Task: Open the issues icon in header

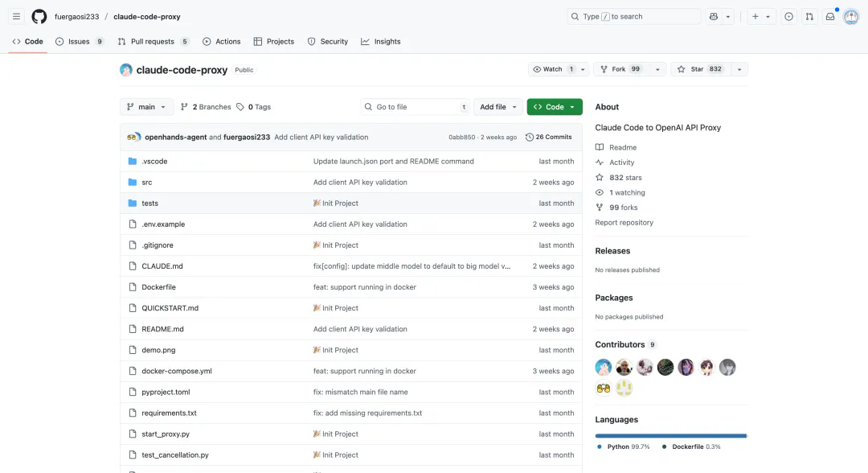Action: (x=789, y=17)
